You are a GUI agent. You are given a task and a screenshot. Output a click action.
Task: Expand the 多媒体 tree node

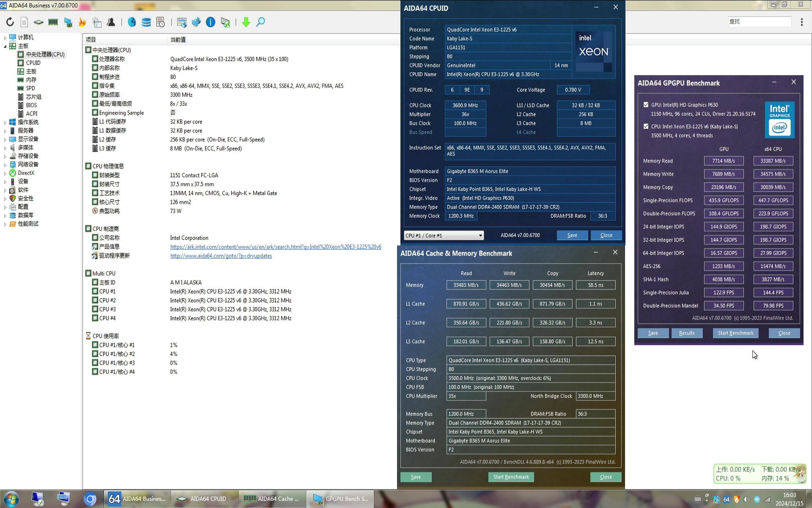pos(5,148)
